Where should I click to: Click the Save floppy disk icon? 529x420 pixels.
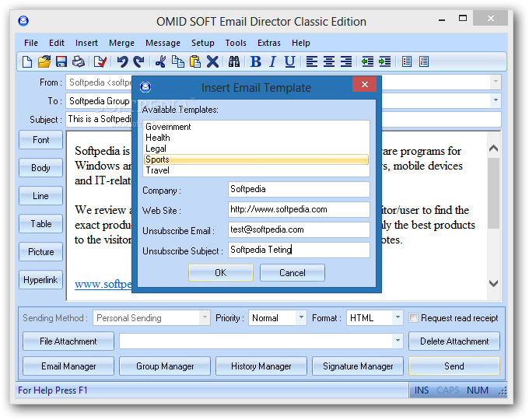coord(61,61)
